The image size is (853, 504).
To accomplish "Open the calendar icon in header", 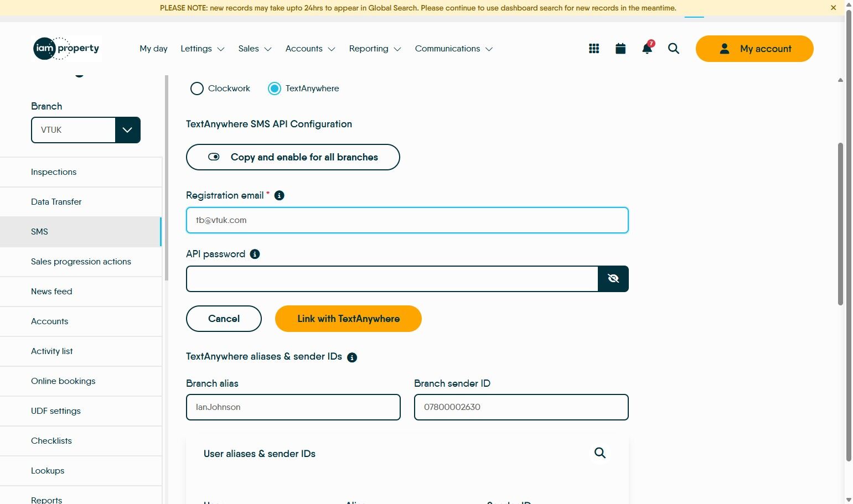I will 621,49.
